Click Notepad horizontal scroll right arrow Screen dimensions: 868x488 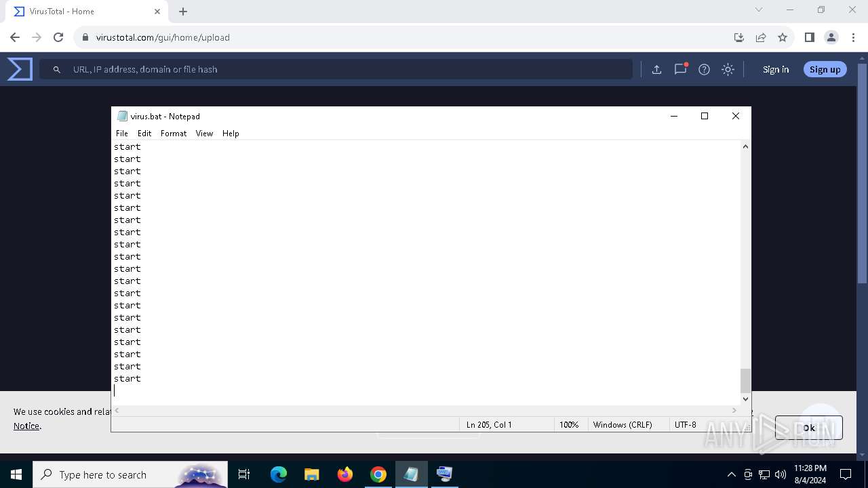(734, 410)
